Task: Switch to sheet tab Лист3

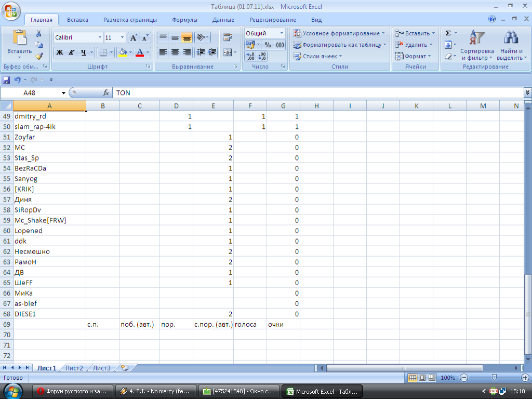Action: tap(102, 368)
